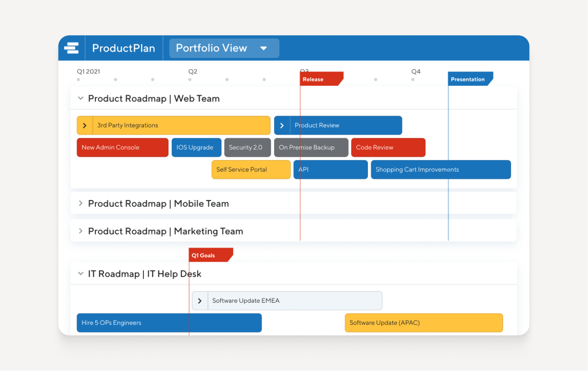
Task: Select the Q1 Goals milestone
Action: point(211,255)
